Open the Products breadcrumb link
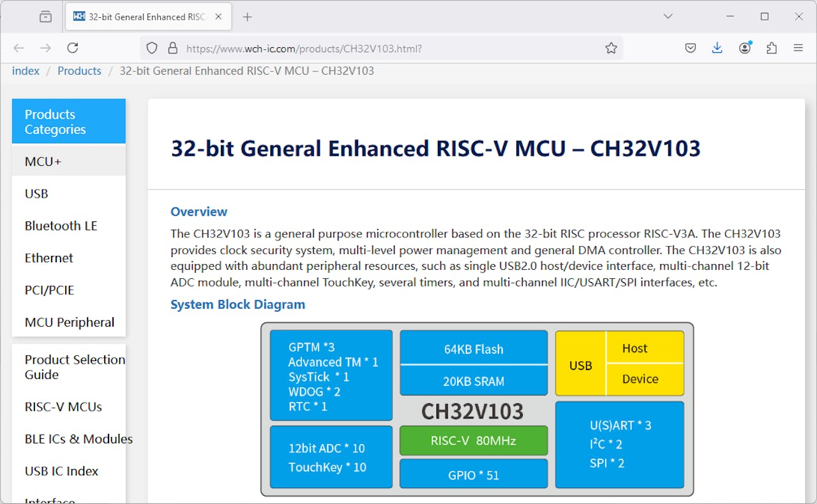The image size is (817, 504). [x=79, y=71]
